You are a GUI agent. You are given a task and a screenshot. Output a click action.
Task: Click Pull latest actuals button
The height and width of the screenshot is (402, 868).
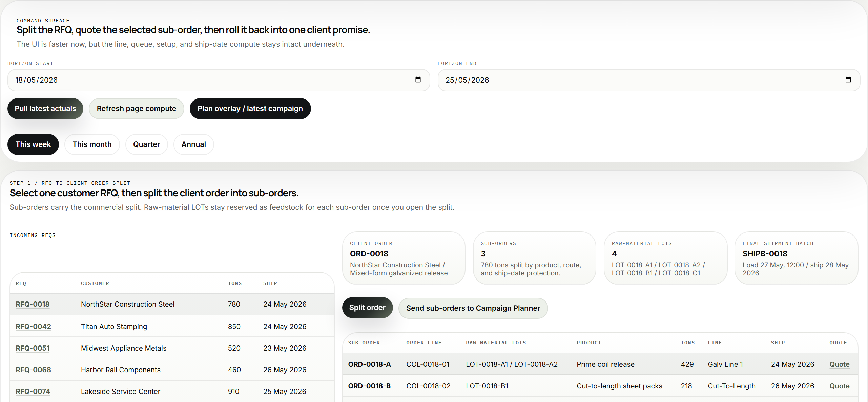click(x=45, y=109)
